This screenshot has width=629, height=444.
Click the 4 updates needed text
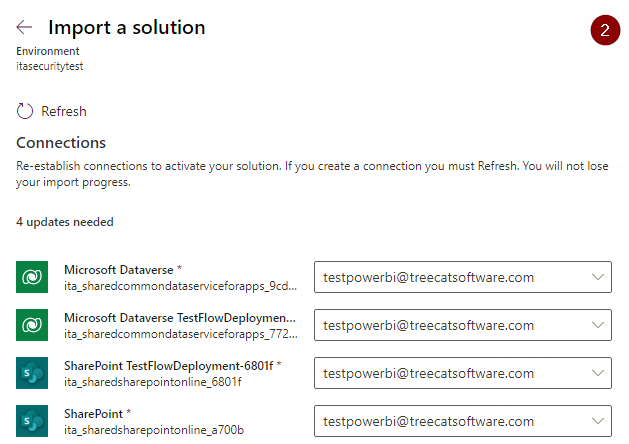click(65, 221)
